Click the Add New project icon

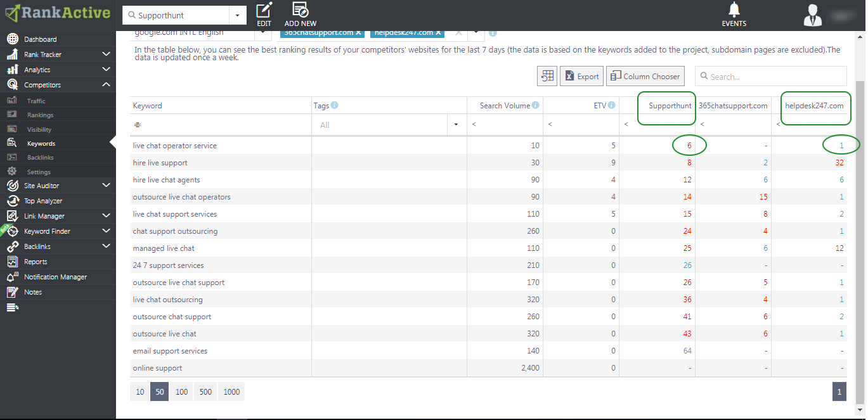pyautogui.click(x=301, y=10)
